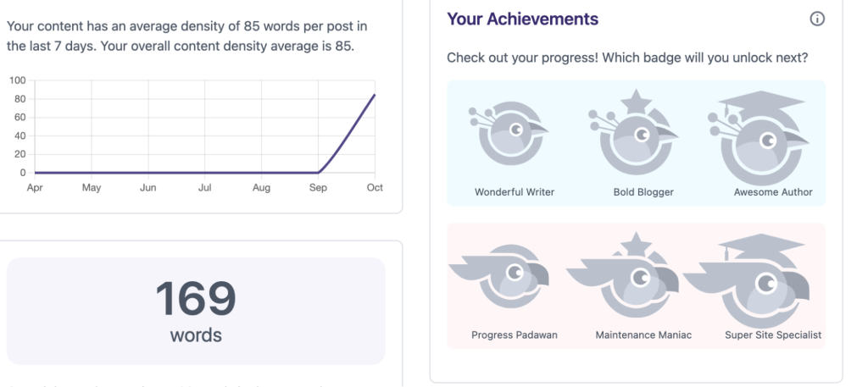
Task: Click the 169 words count card
Action: pos(196,311)
